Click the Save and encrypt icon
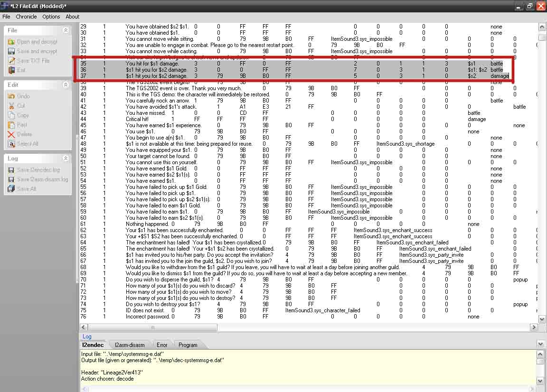The height and width of the screenshot is (392, 547). click(11, 51)
